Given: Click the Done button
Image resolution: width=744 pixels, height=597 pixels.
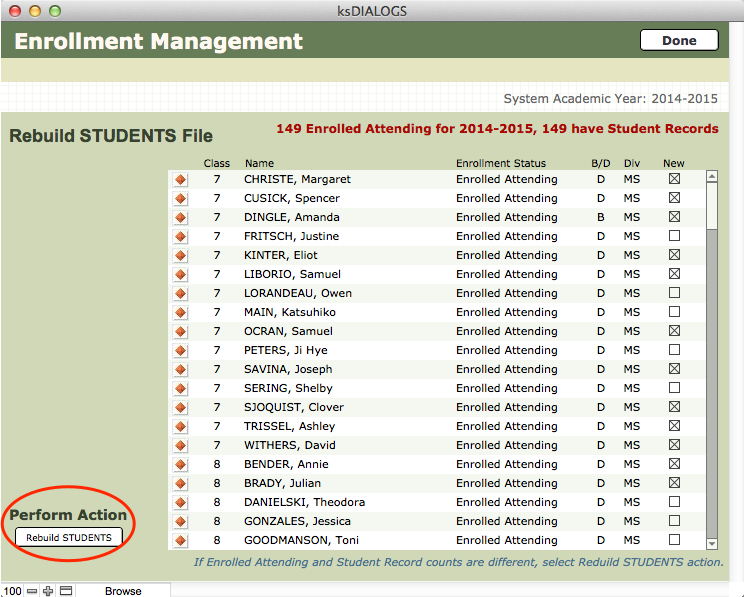Looking at the screenshot, I should [x=679, y=40].
